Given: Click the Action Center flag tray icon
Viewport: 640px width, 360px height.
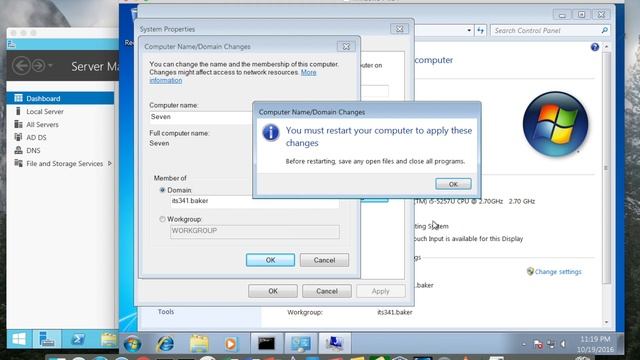Looking at the screenshot, I should coord(538,344).
